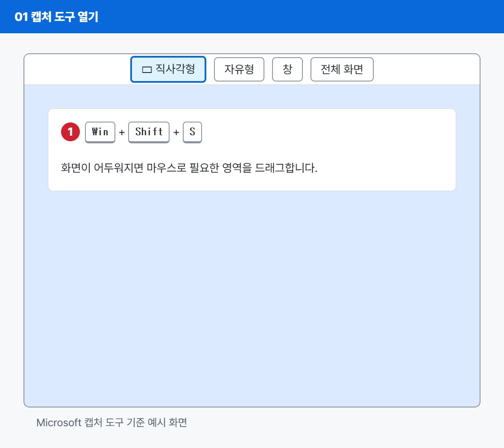Click the Shift key cap
This screenshot has height=448, width=504.
tap(149, 132)
